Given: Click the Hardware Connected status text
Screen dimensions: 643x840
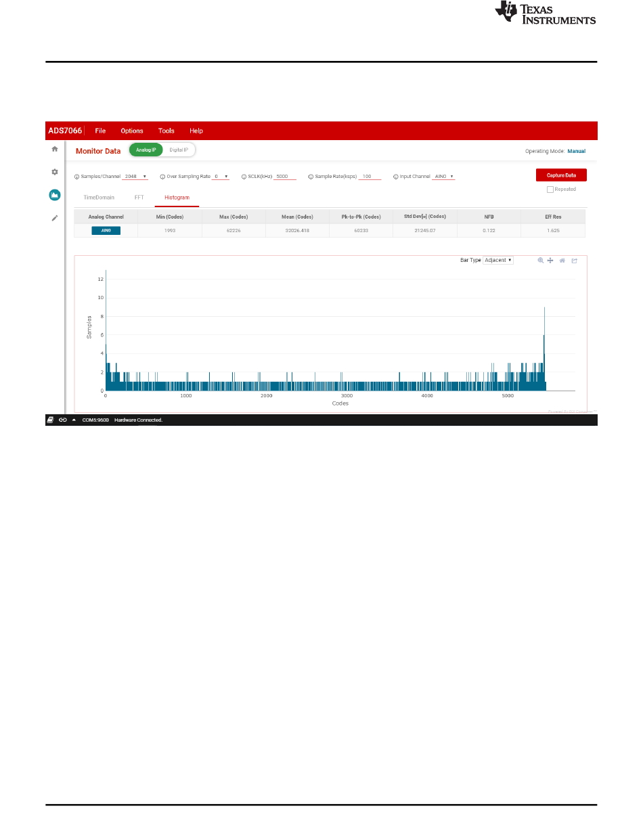Looking at the screenshot, I should pos(139,420).
